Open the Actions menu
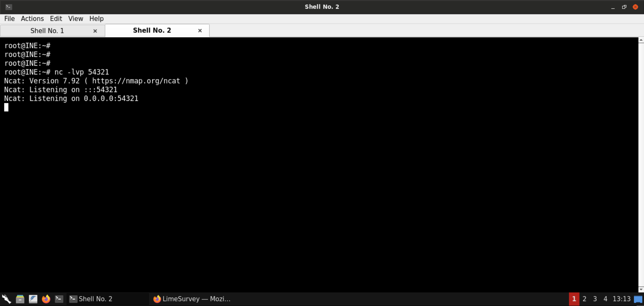644x306 pixels. coord(32,19)
